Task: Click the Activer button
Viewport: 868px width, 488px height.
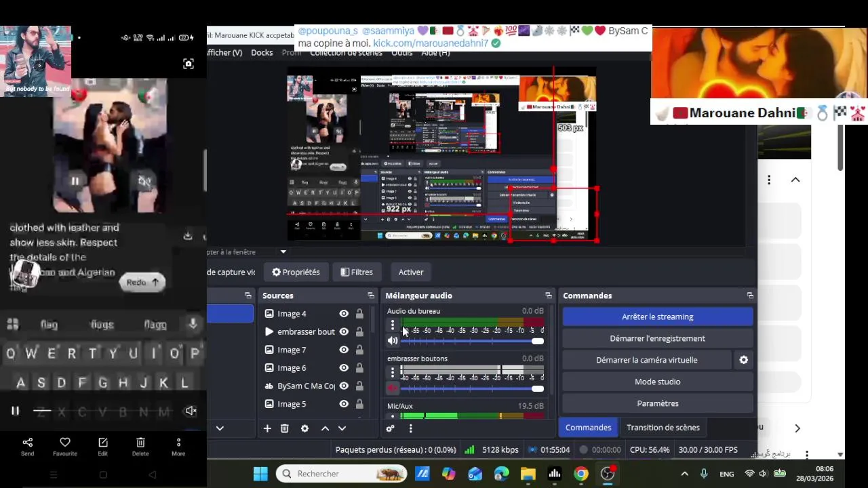Action: [411, 272]
